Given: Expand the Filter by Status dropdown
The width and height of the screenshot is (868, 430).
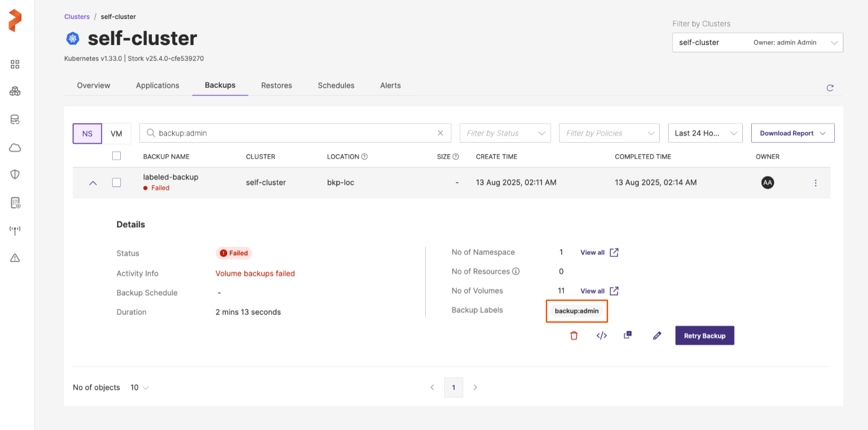Looking at the screenshot, I should [x=505, y=133].
